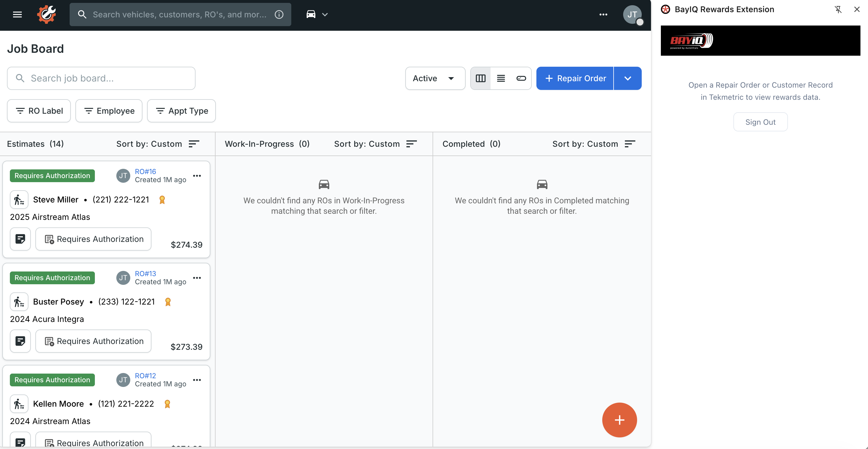Open the top bar more options menu

[x=603, y=15]
